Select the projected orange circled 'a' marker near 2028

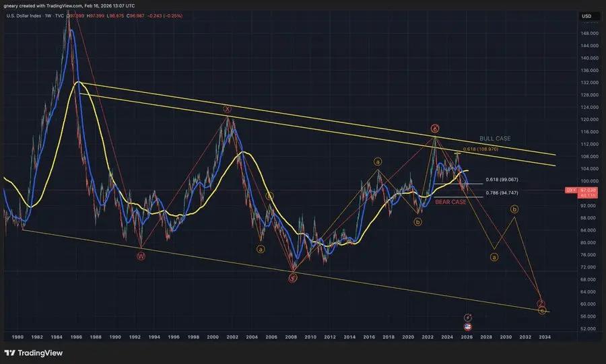494,256
